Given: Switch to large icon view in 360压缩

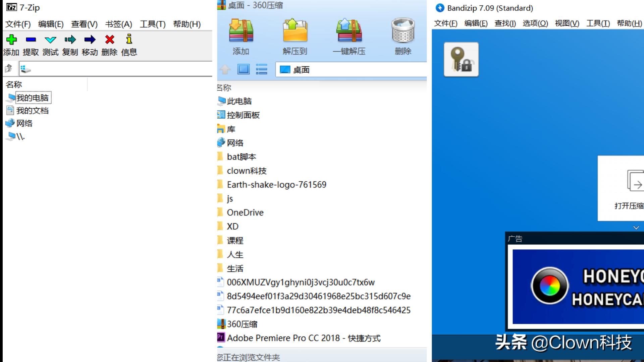Looking at the screenshot, I should point(244,69).
